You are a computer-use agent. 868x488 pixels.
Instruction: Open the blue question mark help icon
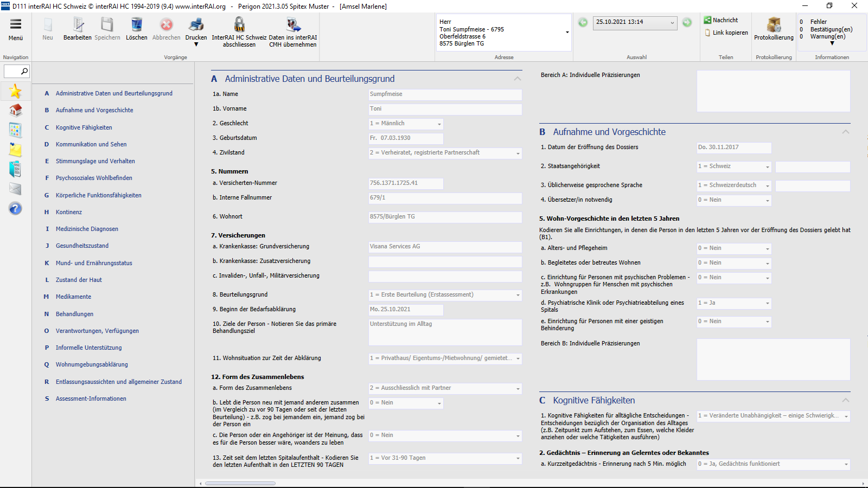(x=15, y=208)
